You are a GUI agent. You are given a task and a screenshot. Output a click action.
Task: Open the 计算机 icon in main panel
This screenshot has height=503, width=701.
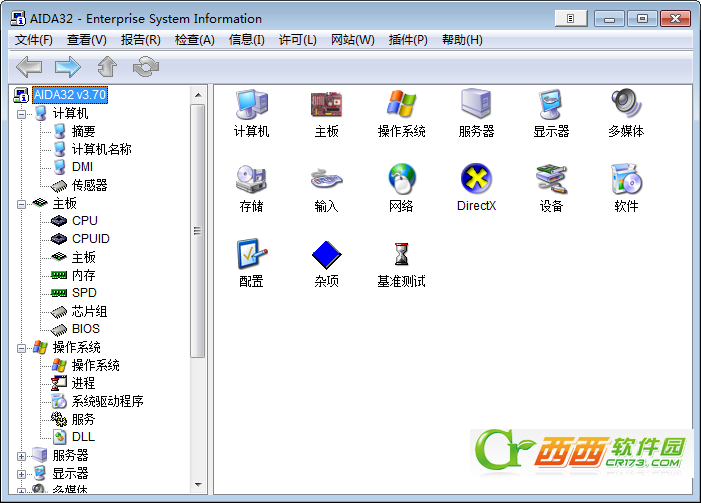[x=252, y=114]
